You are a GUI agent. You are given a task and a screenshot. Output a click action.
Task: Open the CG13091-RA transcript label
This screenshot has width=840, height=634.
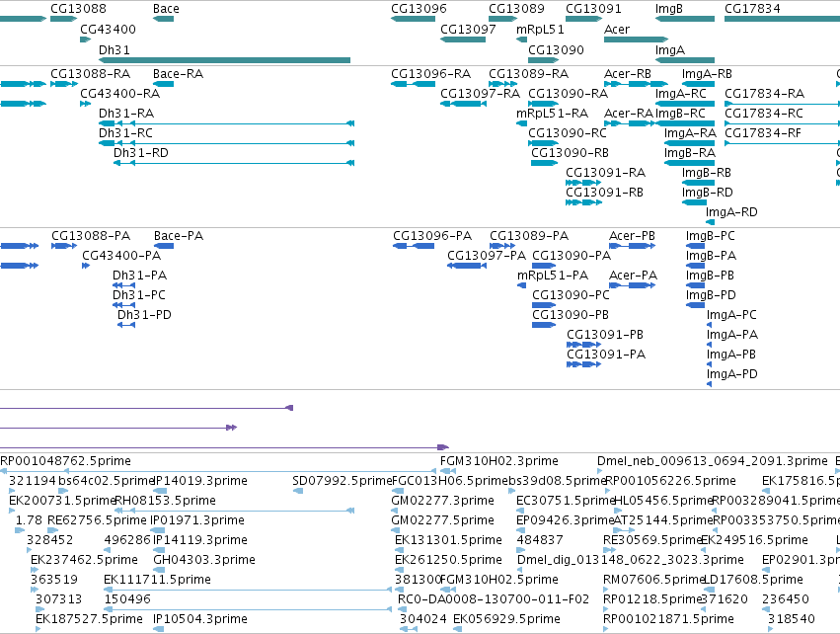(605, 173)
